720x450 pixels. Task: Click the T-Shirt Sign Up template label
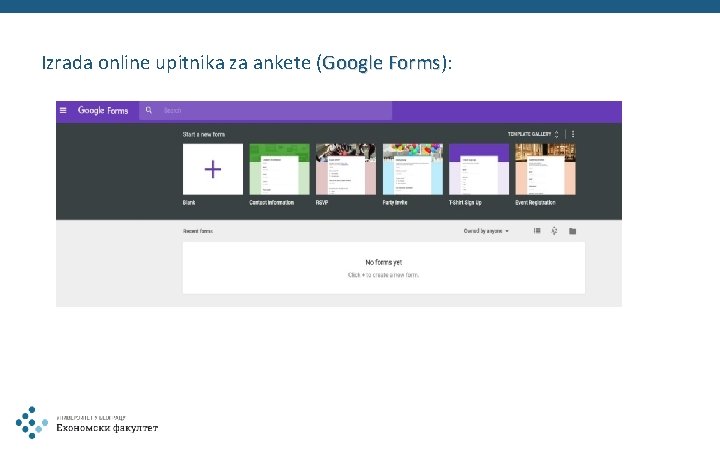pyautogui.click(x=465, y=202)
